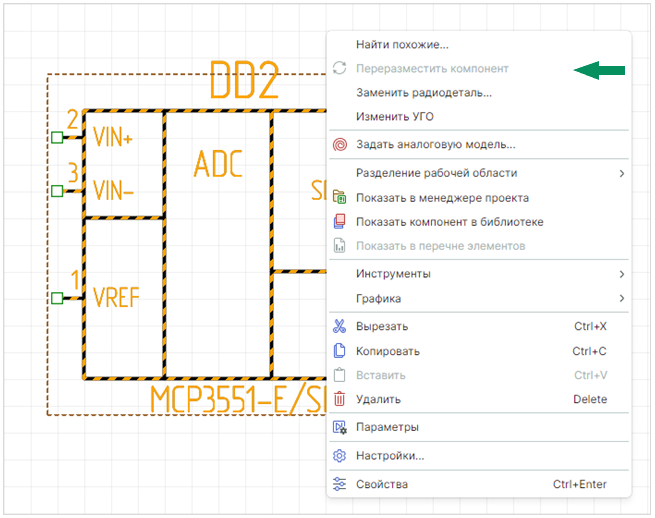Image resolution: width=655 pixels, height=518 pixels.
Task: Click the parameters icon with gear
Action: (x=339, y=427)
